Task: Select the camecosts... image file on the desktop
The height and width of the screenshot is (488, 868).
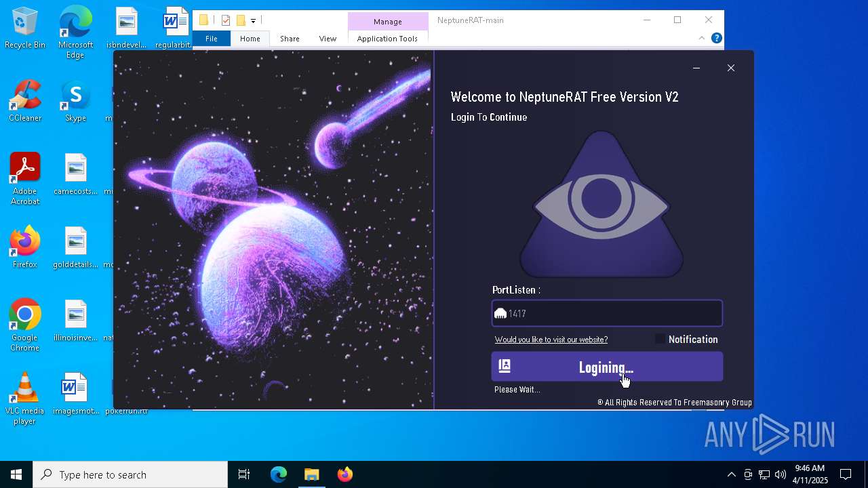Action: click(x=75, y=174)
